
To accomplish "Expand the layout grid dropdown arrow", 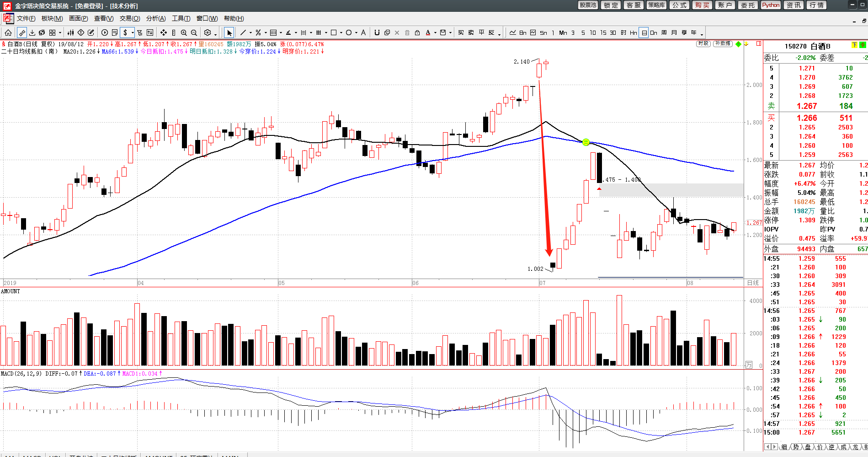I will pyautogui.click(x=60, y=33).
